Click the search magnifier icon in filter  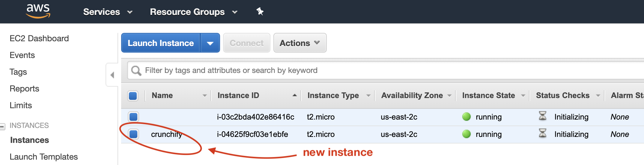136,71
